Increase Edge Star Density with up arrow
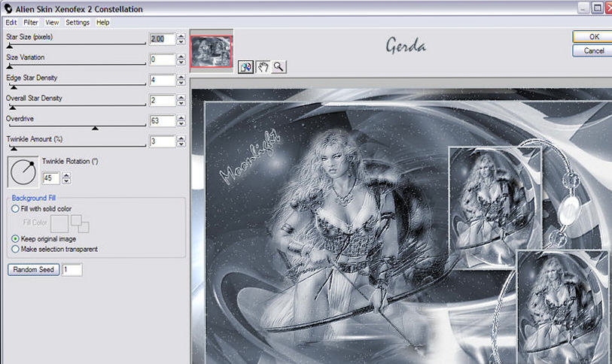 click(x=181, y=77)
